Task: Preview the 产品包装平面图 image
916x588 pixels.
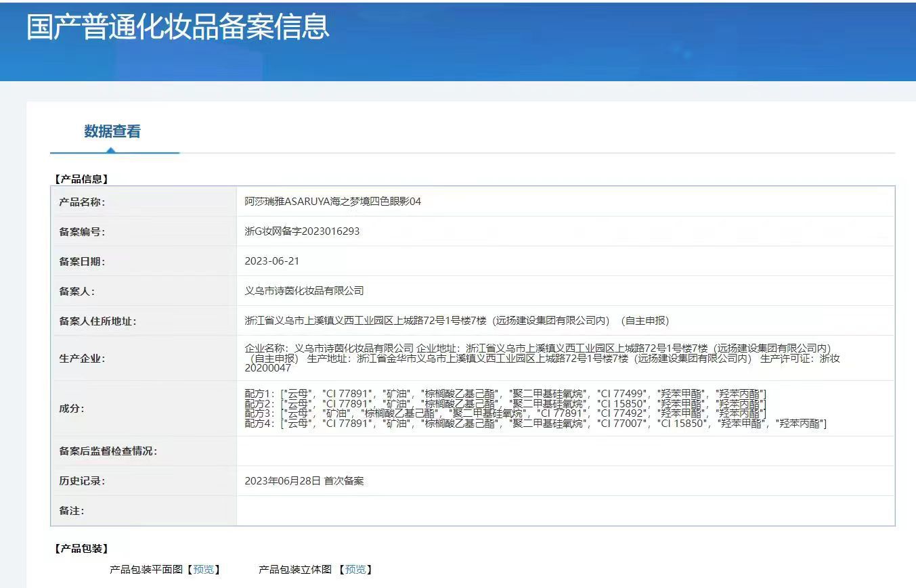Action: point(203,570)
